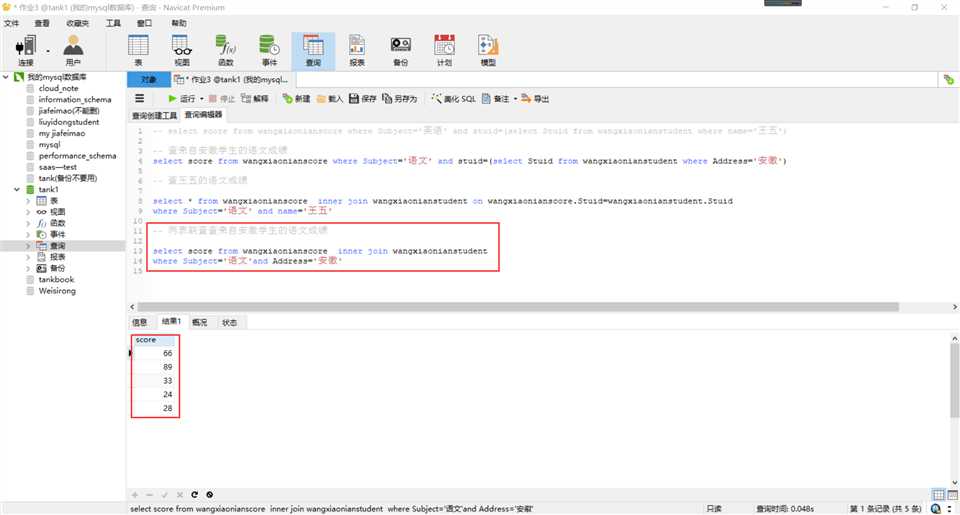Open the 报表 (Report) toolbar icon
Viewport: 960px width, 515px height.
(357, 50)
